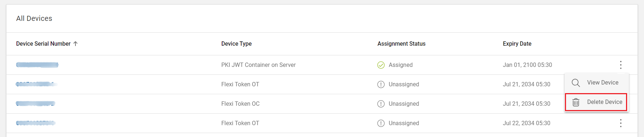Viewport: 644px width, 137px height.
Task: Click Unassigned warning icon in Flexi Token OC row
Action: pos(381,104)
